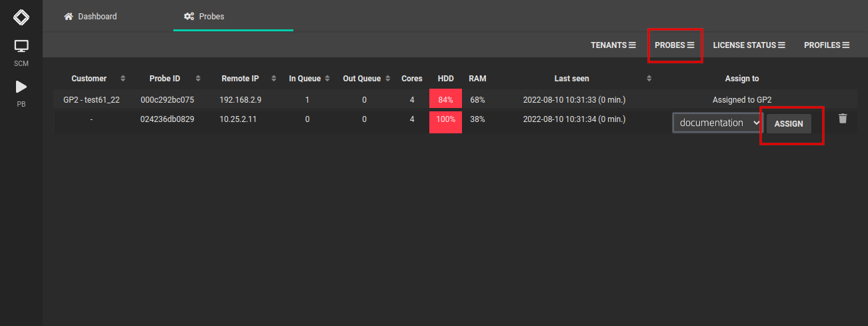Sort by Customer column arrows
The width and height of the screenshot is (868, 326).
pyautogui.click(x=123, y=79)
